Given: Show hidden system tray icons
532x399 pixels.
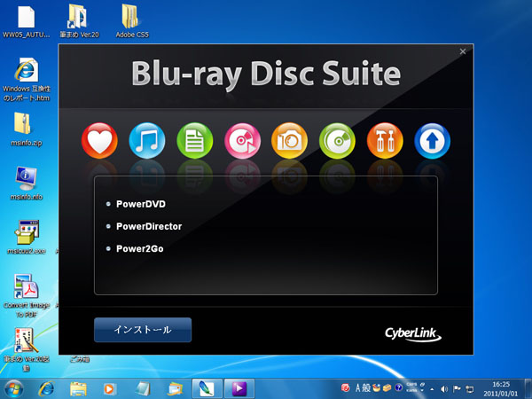Looking at the screenshot, I should (x=432, y=389).
